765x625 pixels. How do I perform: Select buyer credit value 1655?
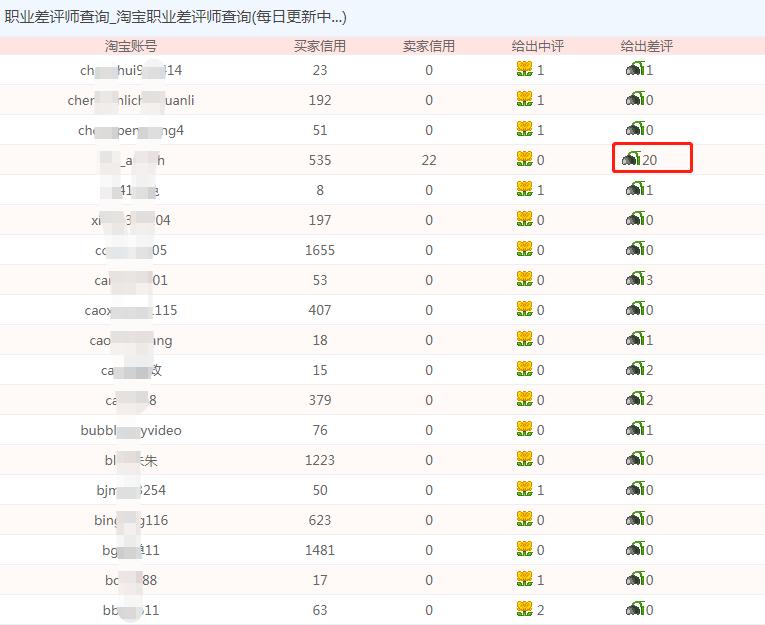pos(320,250)
